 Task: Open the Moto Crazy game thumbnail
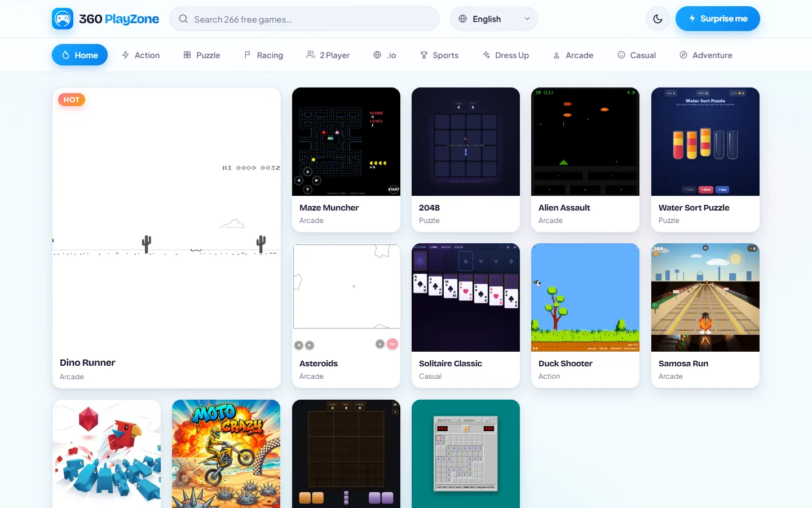pyautogui.click(x=226, y=454)
